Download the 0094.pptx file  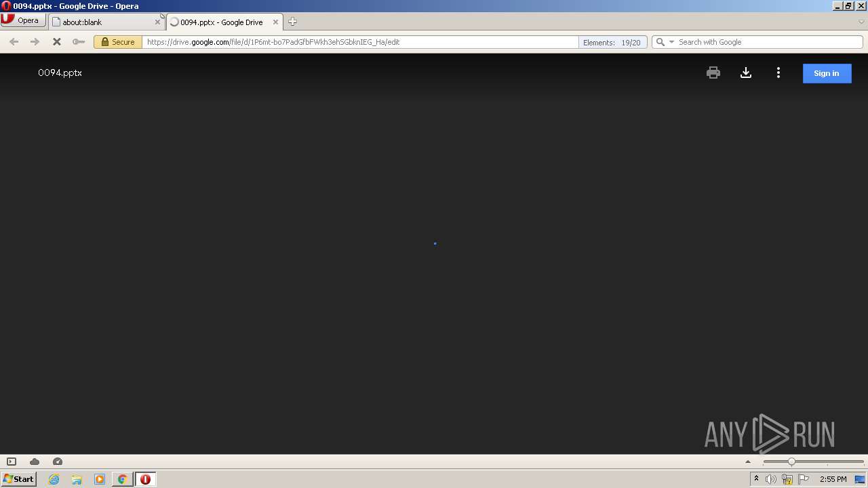[746, 73]
